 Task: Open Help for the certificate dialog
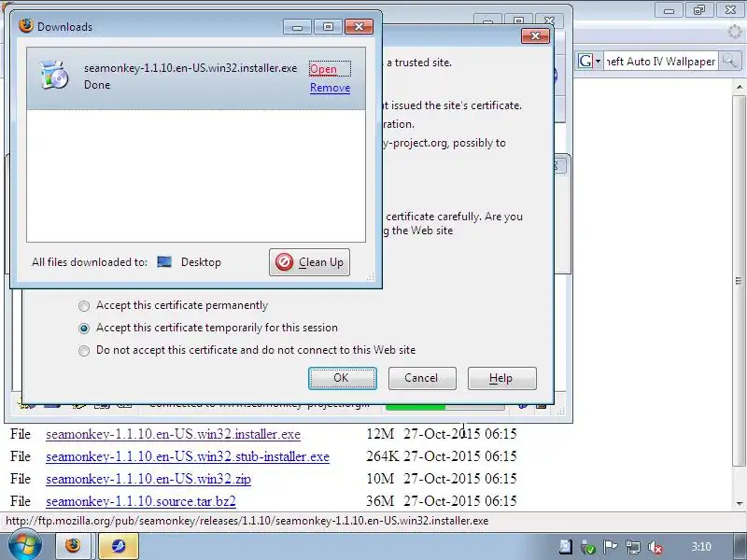point(502,378)
